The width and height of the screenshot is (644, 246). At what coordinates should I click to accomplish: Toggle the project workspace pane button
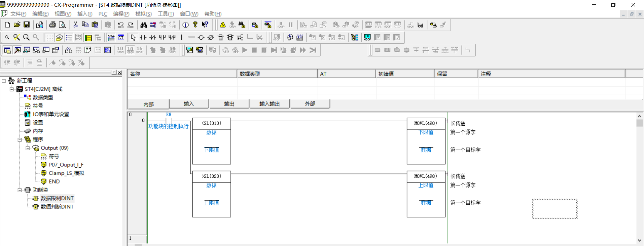tap(7, 50)
